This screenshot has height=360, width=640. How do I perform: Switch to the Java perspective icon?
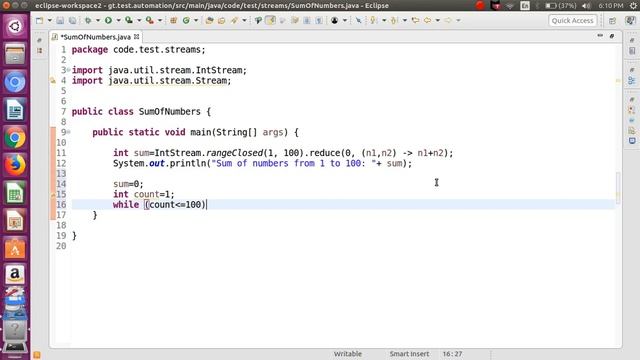click(x=630, y=20)
